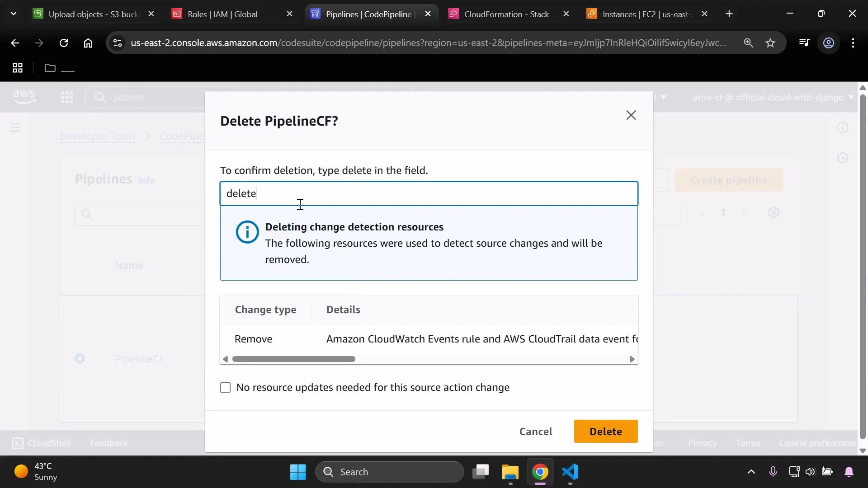Click the info icon beside deletion warning

click(x=247, y=232)
